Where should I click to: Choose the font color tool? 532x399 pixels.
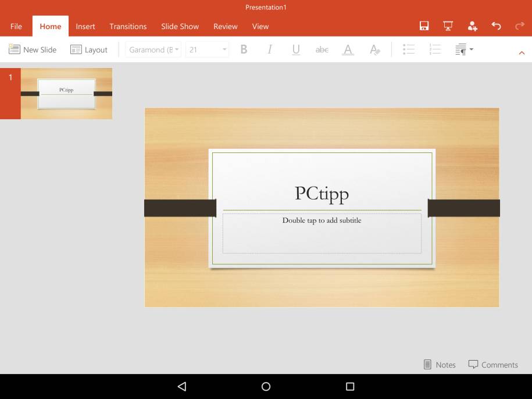348,50
